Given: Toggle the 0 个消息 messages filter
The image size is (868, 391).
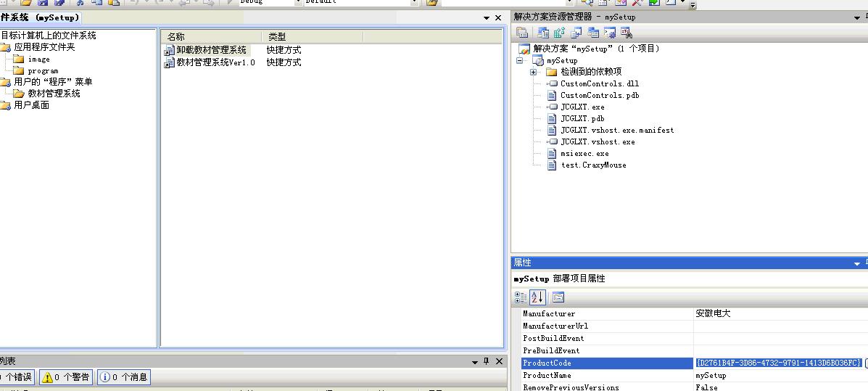Looking at the screenshot, I should [x=123, y=377].
